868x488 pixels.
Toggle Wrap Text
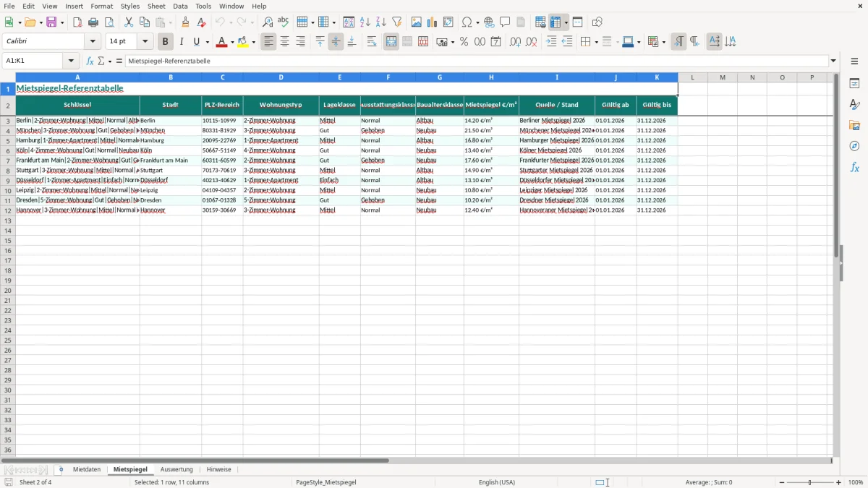(x=372, y=42)
